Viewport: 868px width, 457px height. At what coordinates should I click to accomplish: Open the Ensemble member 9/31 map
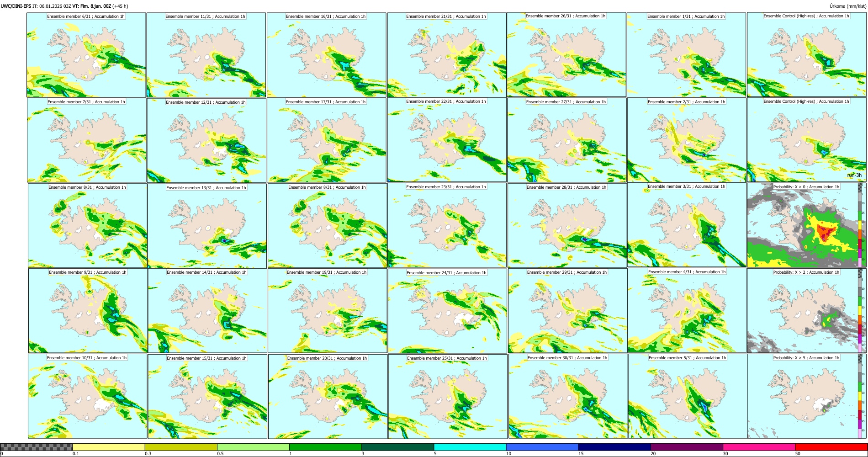pos(88,311)
